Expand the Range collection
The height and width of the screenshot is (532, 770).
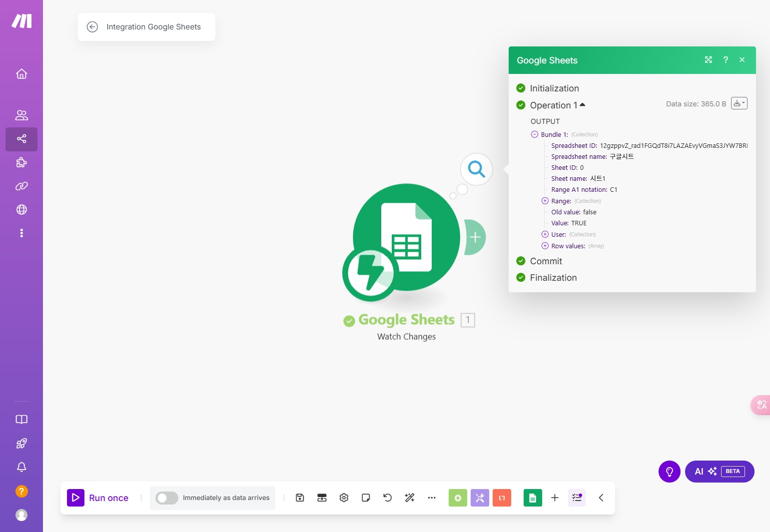point(545,201)
